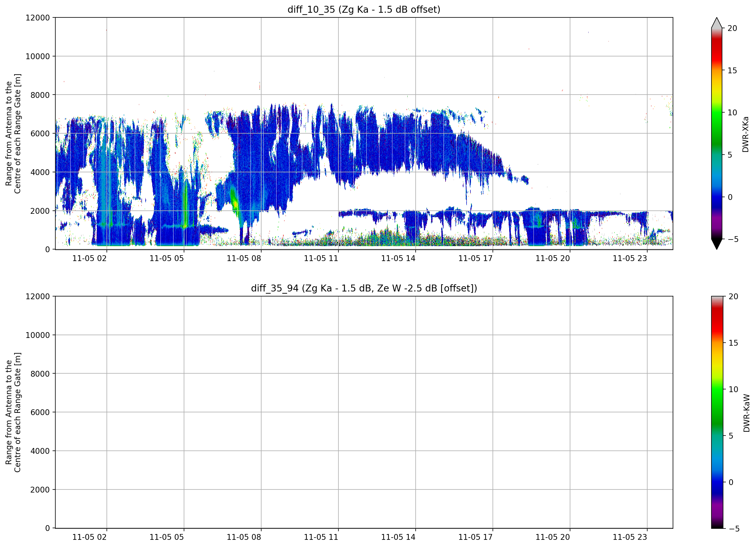The height and width of the screenshot is (547, 756).
Task: Click the bottom plot's range y-axis label
Action: click(13, 412)
